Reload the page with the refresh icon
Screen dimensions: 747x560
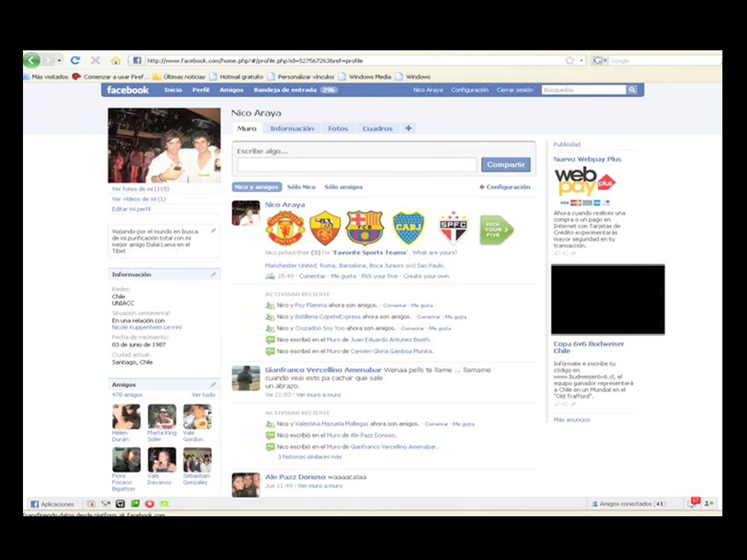tap(76, 60)
